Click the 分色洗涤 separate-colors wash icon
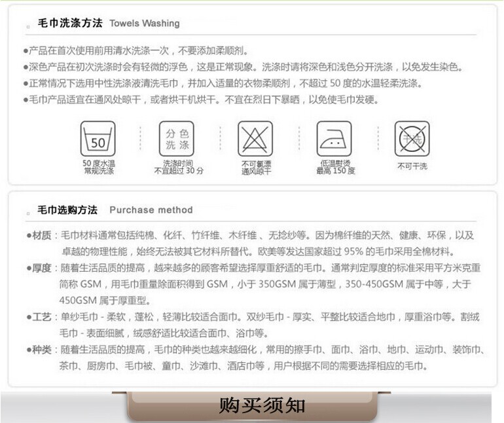The height and width of the screenshot is (423, 504). click(177, 139)
